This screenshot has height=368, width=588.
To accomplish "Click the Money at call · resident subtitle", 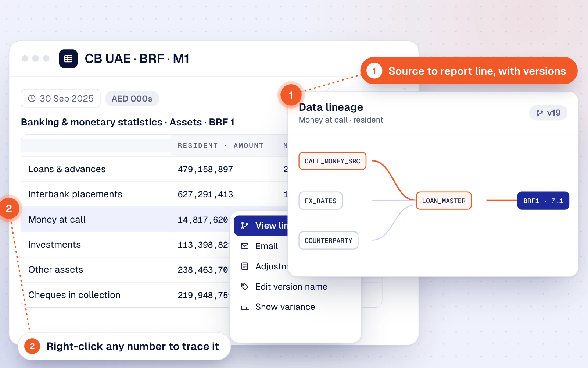I will click(x=341, y=120).
